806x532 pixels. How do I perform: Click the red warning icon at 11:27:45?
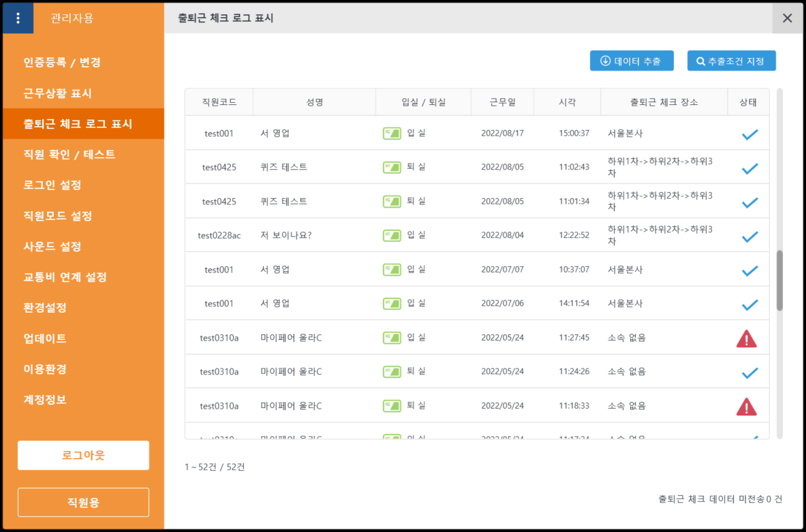click(747, 339)
